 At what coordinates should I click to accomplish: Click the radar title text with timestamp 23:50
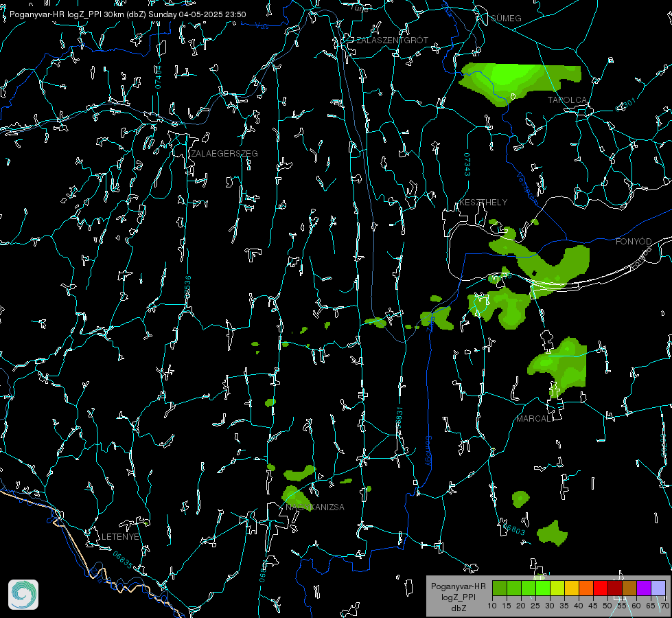coord(128,14)
